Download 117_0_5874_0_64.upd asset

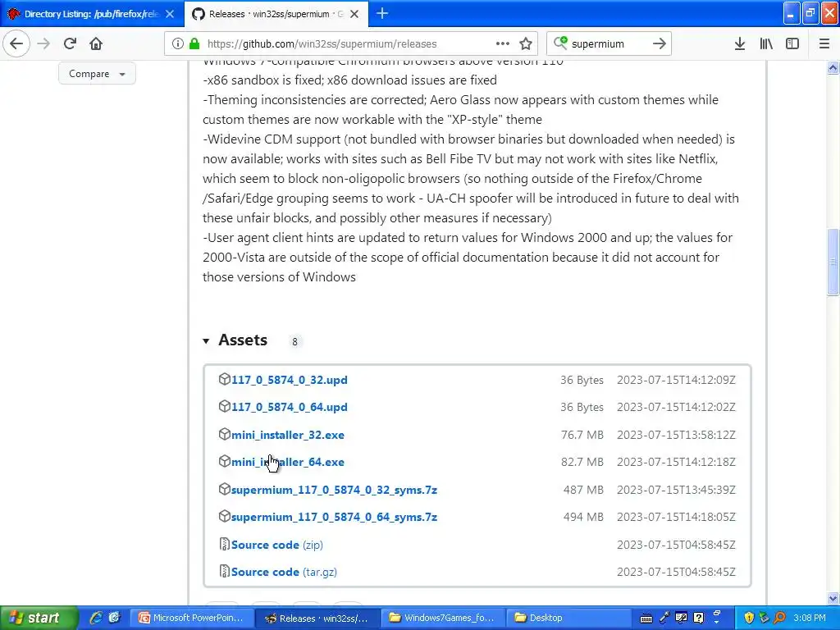pyautogui.click(x=290, y=407)
